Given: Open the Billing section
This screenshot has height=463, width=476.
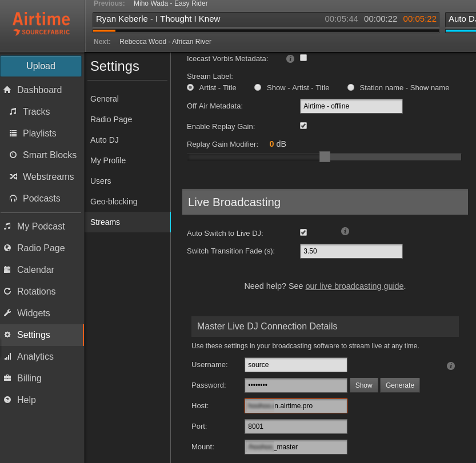Looking at the screenshot, I should pos(29,378).
